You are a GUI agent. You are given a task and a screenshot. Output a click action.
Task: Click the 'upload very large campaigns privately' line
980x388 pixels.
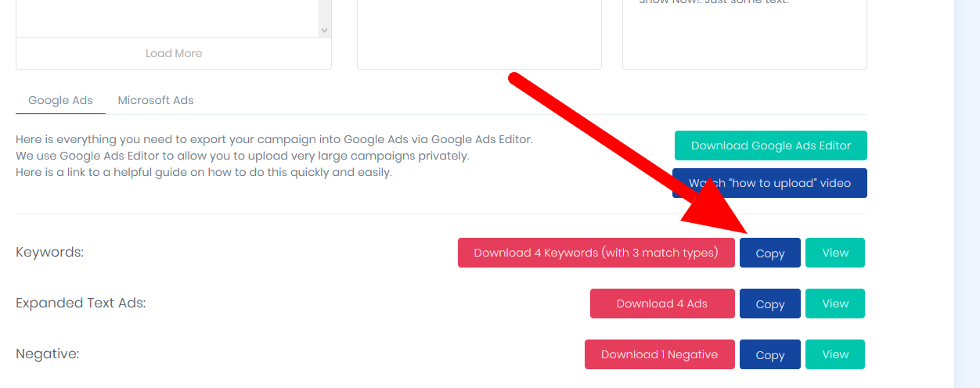tap(243, 156)
